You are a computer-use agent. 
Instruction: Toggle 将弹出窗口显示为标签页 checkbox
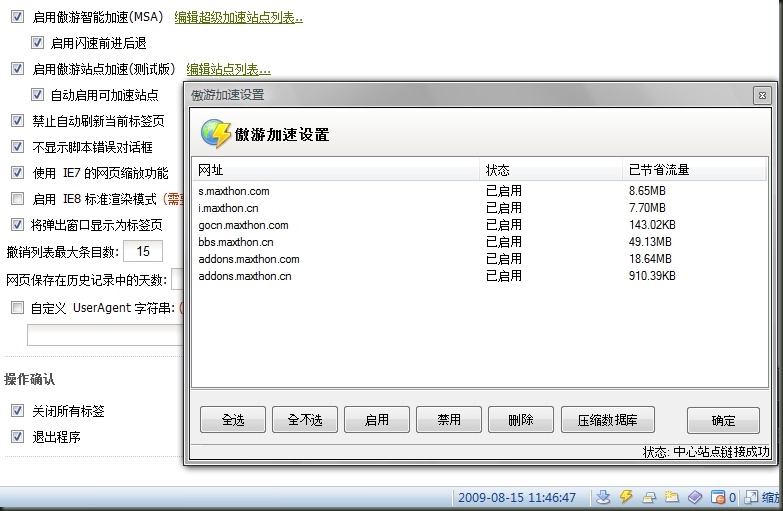pos(17,224)
